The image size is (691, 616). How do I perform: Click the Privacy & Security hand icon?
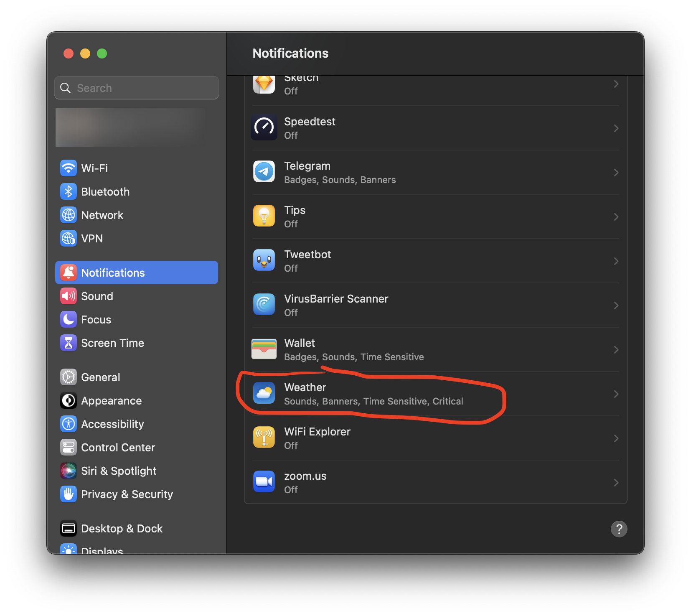(69, 494)
